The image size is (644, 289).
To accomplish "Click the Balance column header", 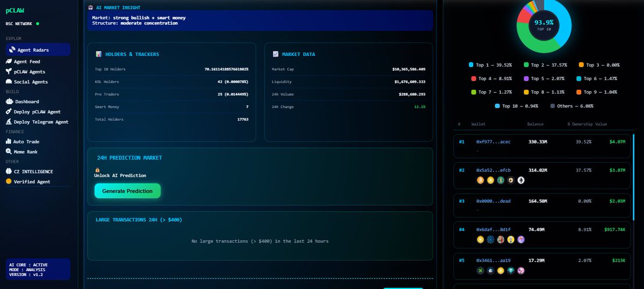I will pos(535,124).
